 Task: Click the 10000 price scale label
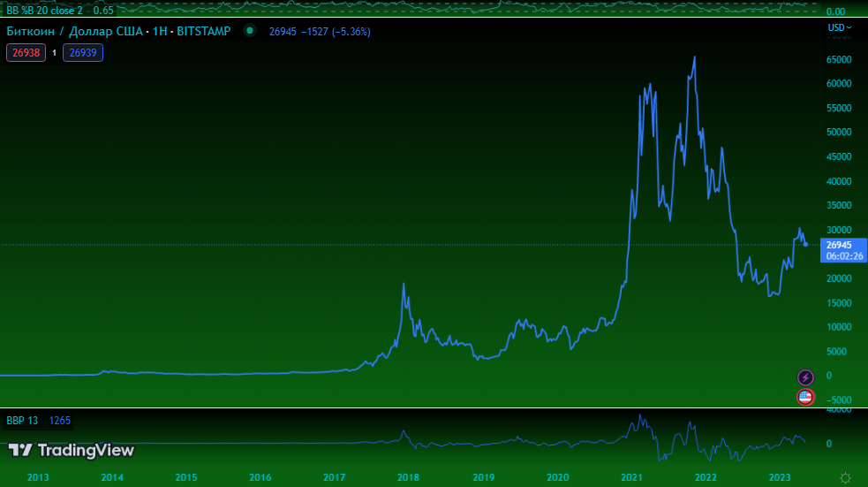click(839, 327)
